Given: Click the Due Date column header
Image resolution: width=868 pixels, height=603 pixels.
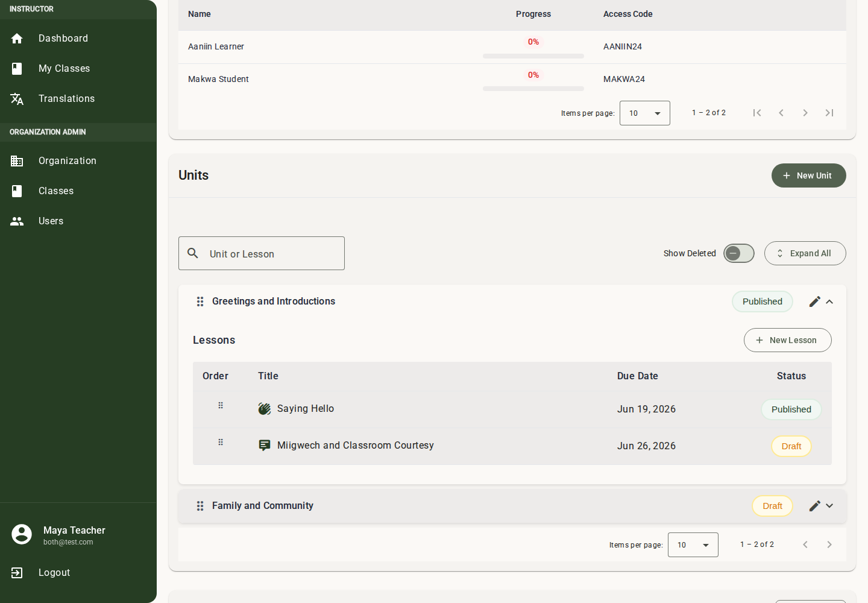Looking at the screenshot, I should (x=638, y=376).
